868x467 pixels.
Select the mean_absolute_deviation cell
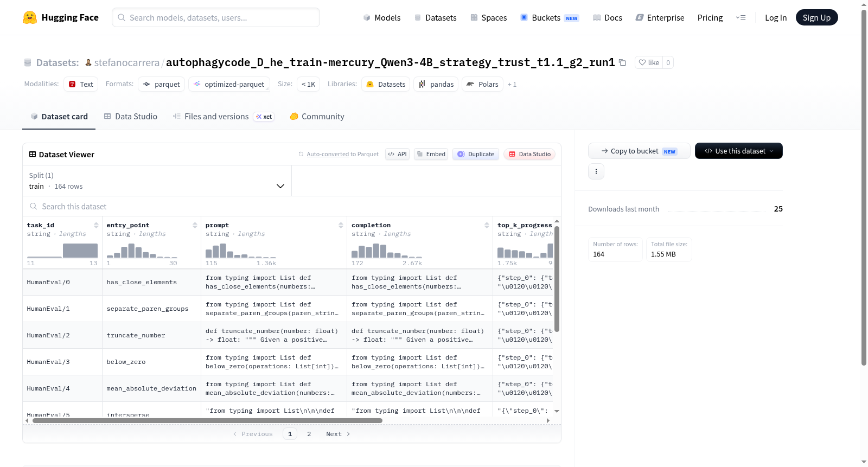(x=151, y=388)
